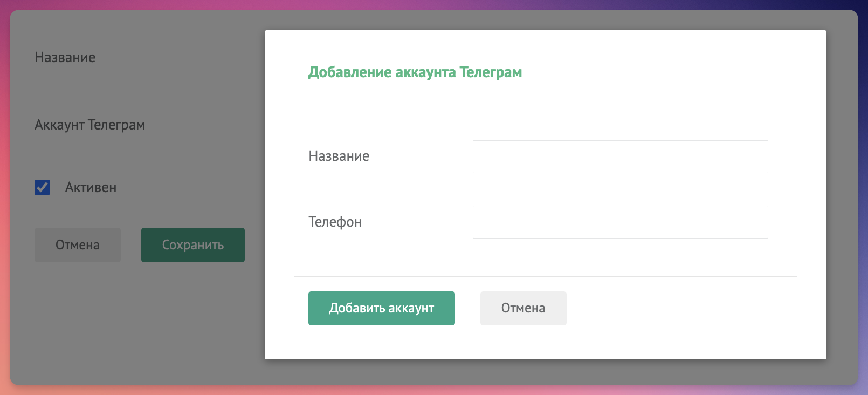Click the Телефон input field
The height and width of the screenshot is (395, 868).
point(620,222)
